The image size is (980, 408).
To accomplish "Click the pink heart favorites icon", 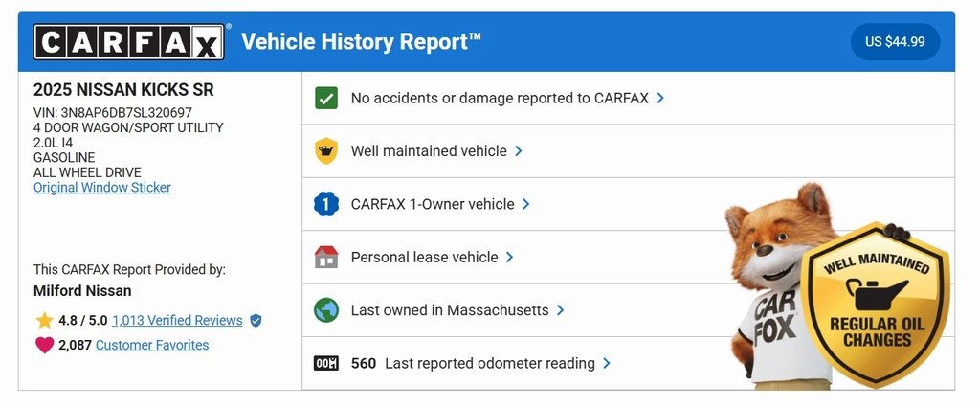I will tap(44, 345).
